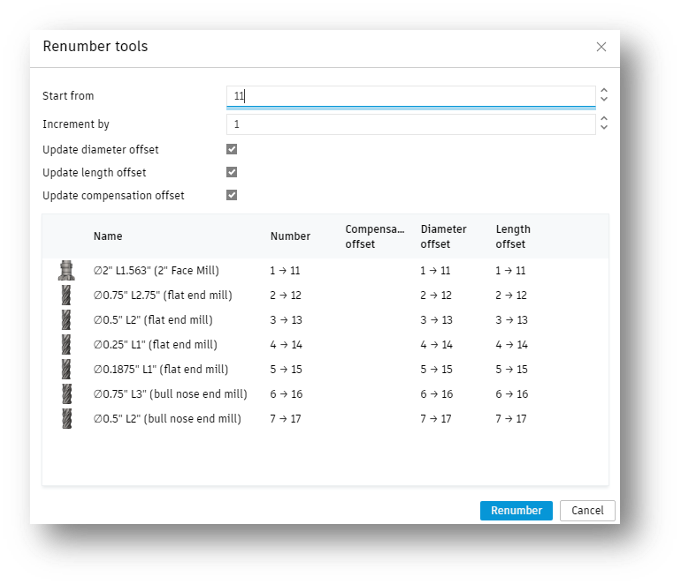Image resolution: width=682 pixels, height=586 pixels.
Task: Click the Diameter offset column header
Action: (x=443, y=237)
